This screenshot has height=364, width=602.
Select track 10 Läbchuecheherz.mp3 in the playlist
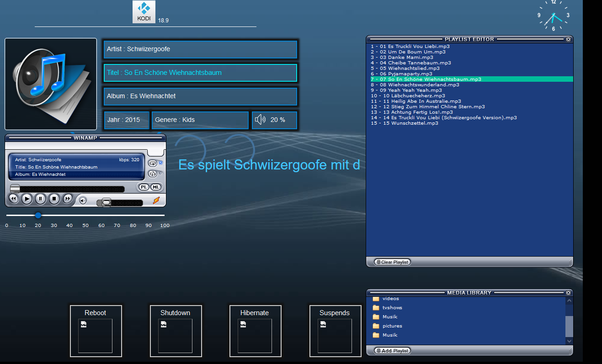coord(408,96)
